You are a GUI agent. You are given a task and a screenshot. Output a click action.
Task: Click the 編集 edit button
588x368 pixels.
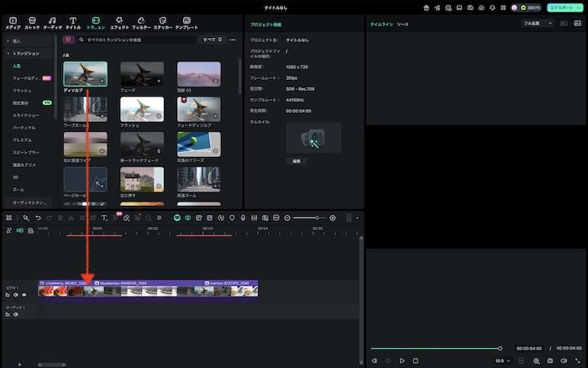297,160
